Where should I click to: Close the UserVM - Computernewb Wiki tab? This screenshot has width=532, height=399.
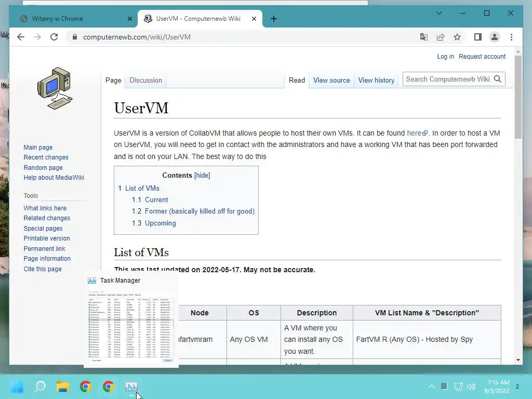tap(254, 19)
